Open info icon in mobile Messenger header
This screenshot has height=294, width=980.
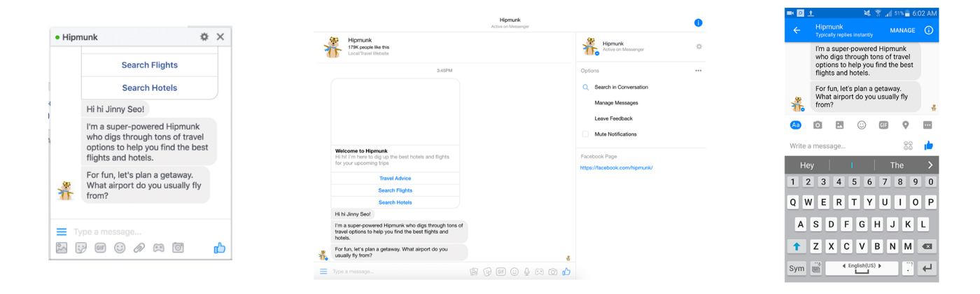929,31
